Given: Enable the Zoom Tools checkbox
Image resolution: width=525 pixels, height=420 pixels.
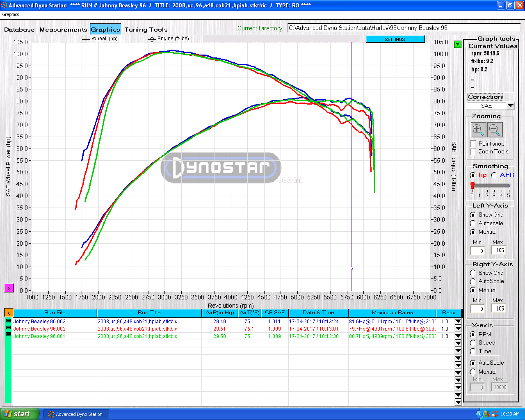Looking at the screenshot, I should click(473, 152).
